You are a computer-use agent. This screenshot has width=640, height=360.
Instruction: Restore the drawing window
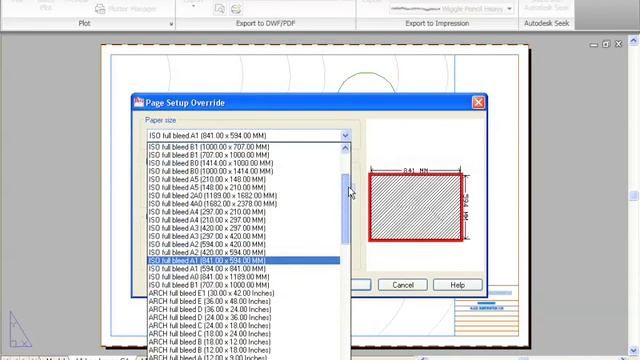click(606, 44)
